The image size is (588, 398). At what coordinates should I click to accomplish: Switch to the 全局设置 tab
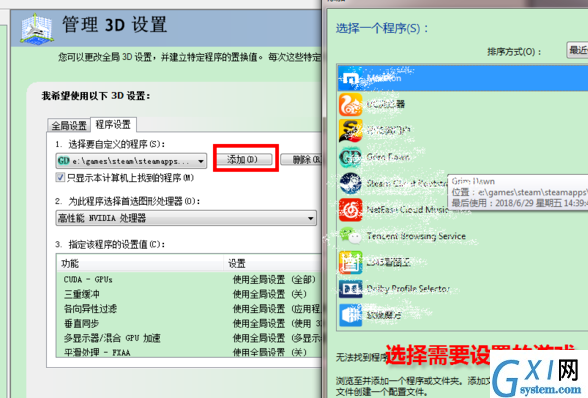coord(69,125)
